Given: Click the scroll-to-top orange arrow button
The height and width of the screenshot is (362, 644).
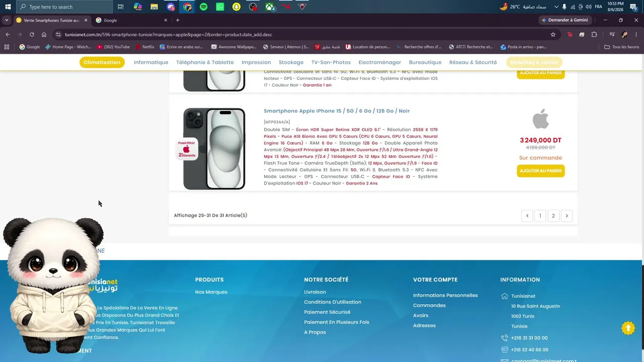Looking at the screenshot, I should click(628, 328).
